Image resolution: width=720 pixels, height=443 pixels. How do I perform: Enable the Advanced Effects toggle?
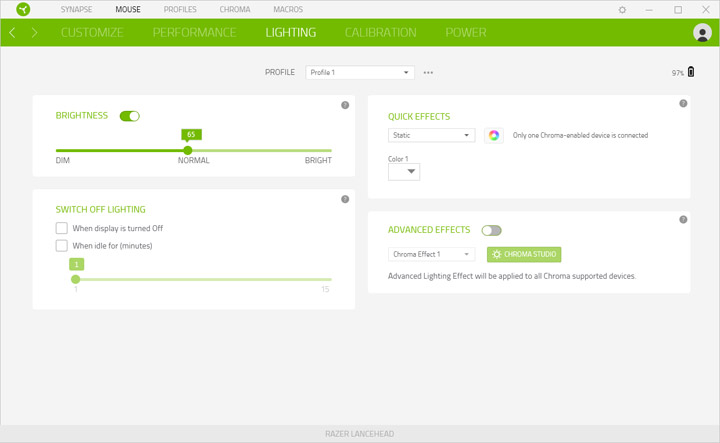491,230
